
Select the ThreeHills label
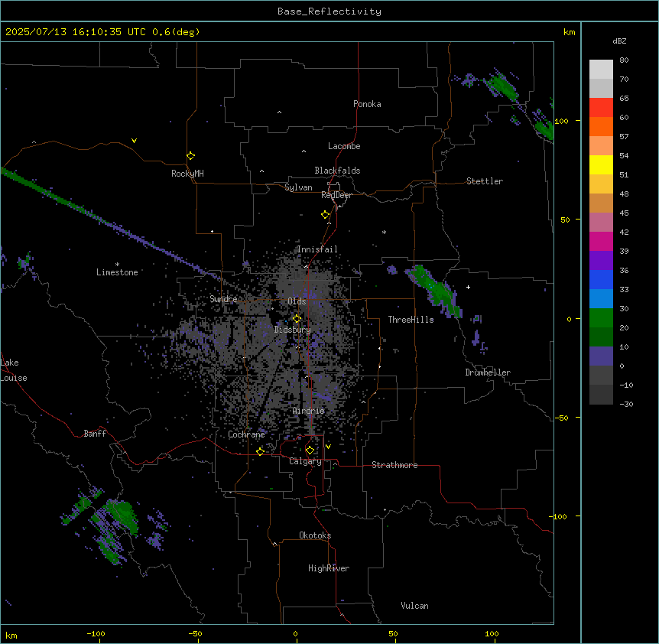411,320
